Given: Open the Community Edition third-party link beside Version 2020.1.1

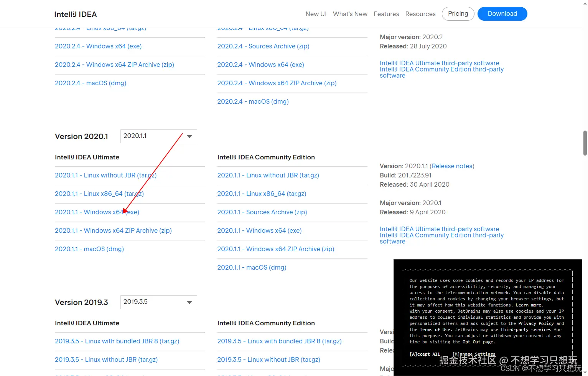Looking at the screenshot, I should tap(441, 238).
